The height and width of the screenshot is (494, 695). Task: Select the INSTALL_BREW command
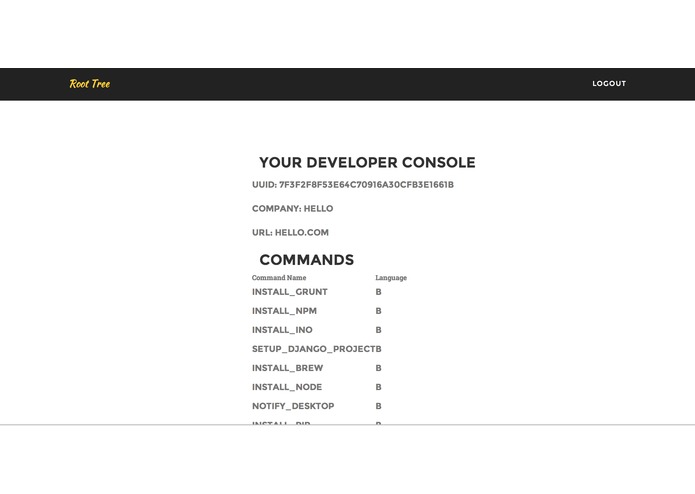pos(287,368)
